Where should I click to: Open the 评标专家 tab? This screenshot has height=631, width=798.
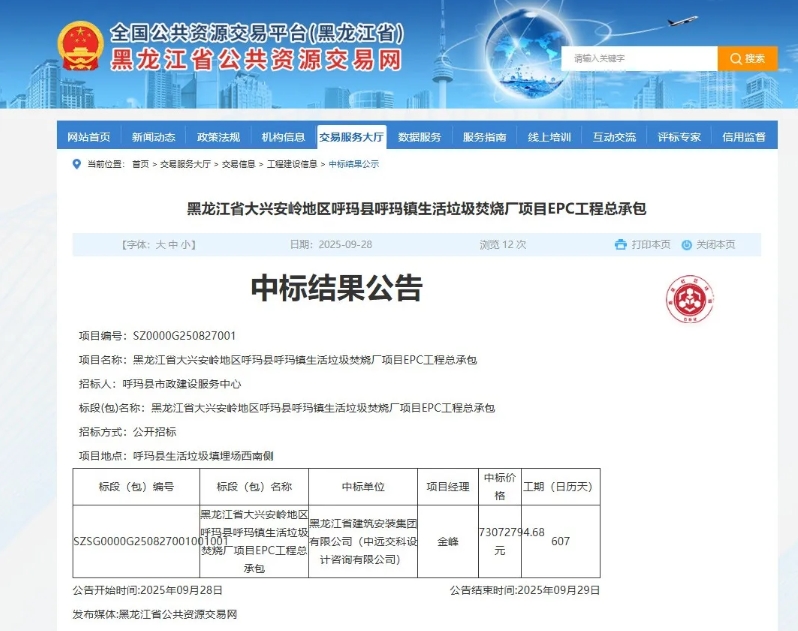[679, 137]
